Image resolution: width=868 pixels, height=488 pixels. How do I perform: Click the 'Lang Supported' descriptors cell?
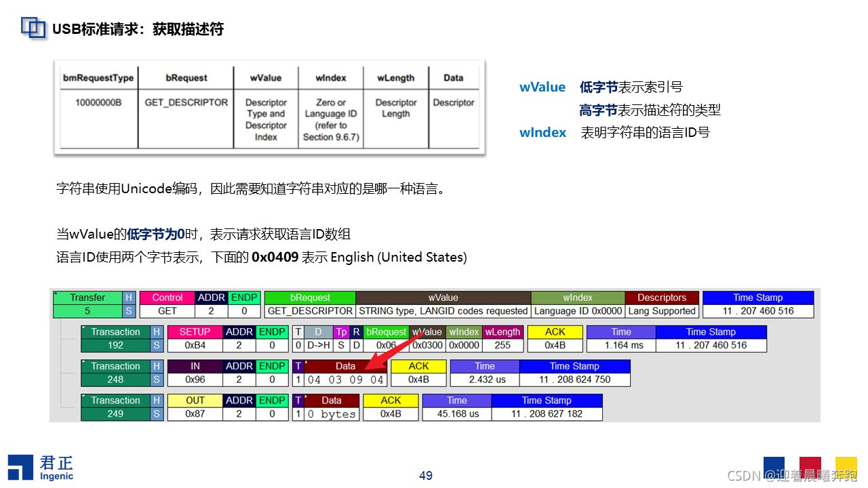coord(662,311)
